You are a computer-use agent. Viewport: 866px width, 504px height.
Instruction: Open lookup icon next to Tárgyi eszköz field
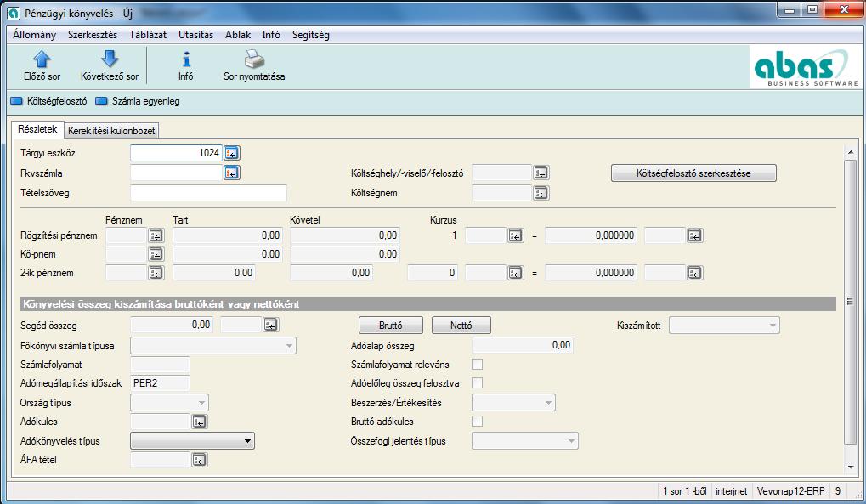[x=232, y=153]
